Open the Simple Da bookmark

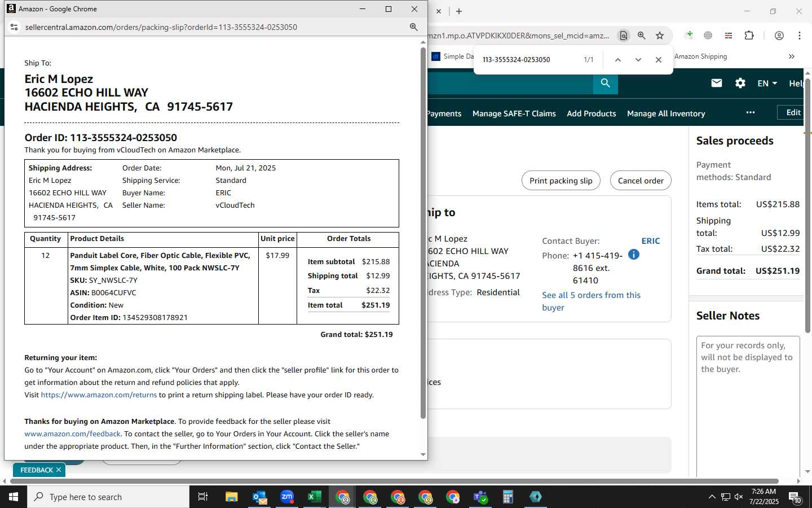(453, 56)
